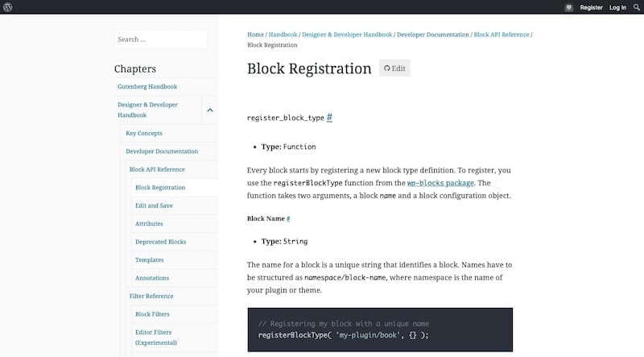Click the Register link in top bar

pyautogui.click(x=591, y=7)
